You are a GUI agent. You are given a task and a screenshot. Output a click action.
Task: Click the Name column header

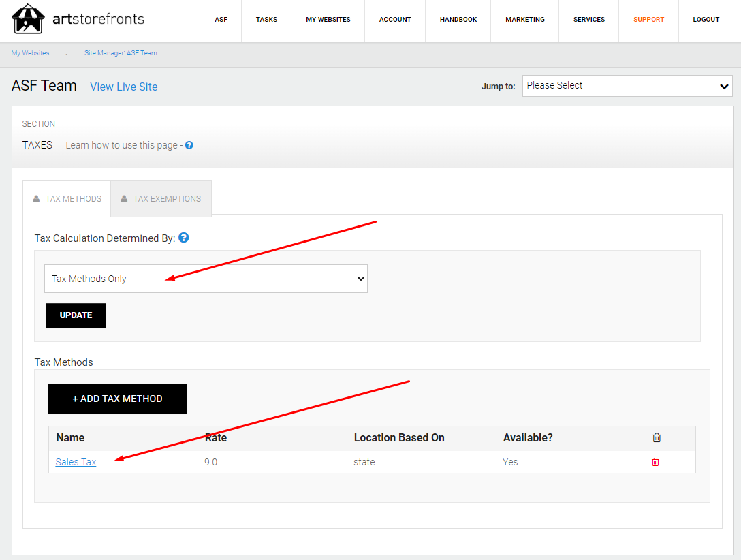pos(70,437)
